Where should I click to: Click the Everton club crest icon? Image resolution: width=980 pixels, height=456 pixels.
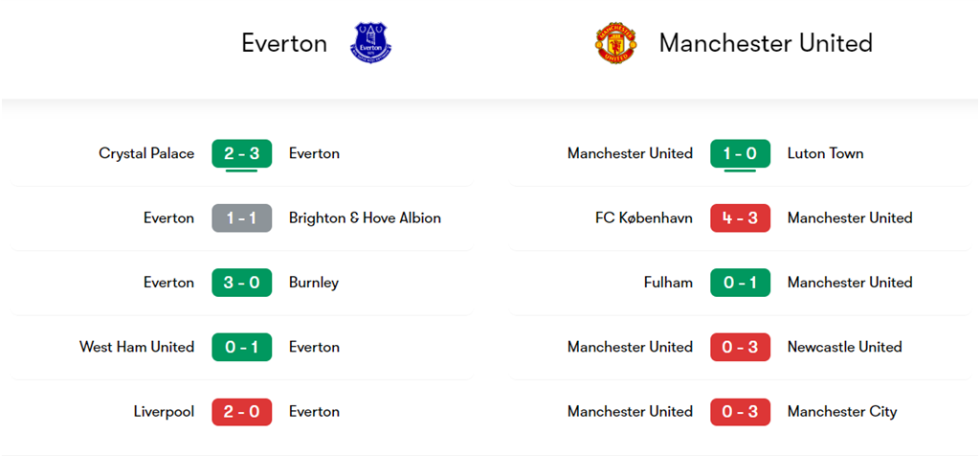pos(372,43)
